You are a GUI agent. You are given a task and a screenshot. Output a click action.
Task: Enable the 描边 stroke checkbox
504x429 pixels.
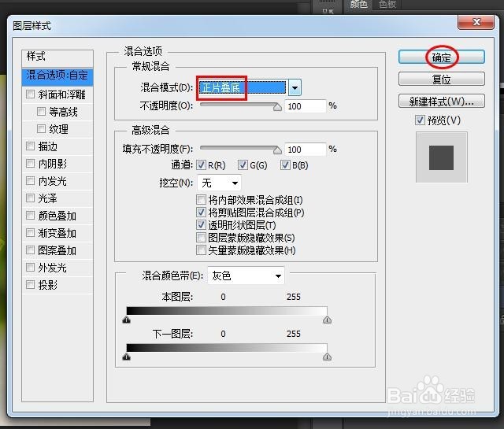pos(30,146)
